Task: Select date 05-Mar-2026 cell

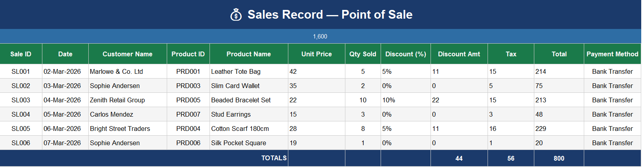Action: click(x=65, y=114)
